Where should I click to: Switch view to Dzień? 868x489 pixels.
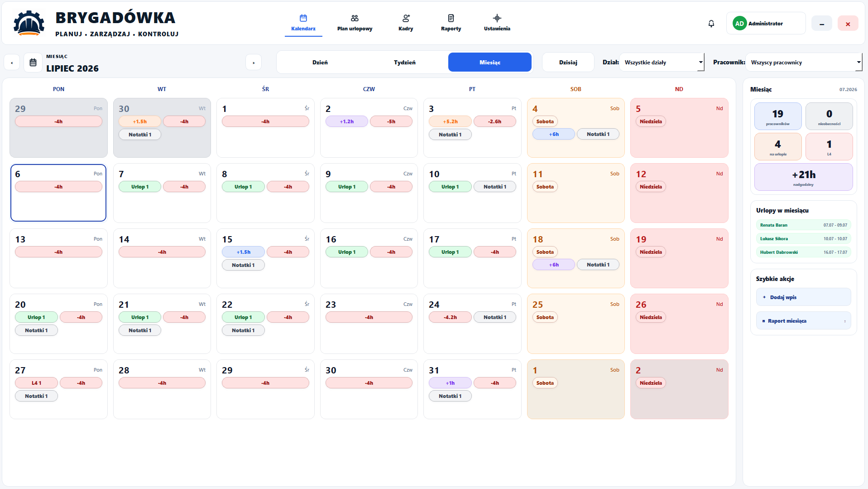(x=320, y=62)
